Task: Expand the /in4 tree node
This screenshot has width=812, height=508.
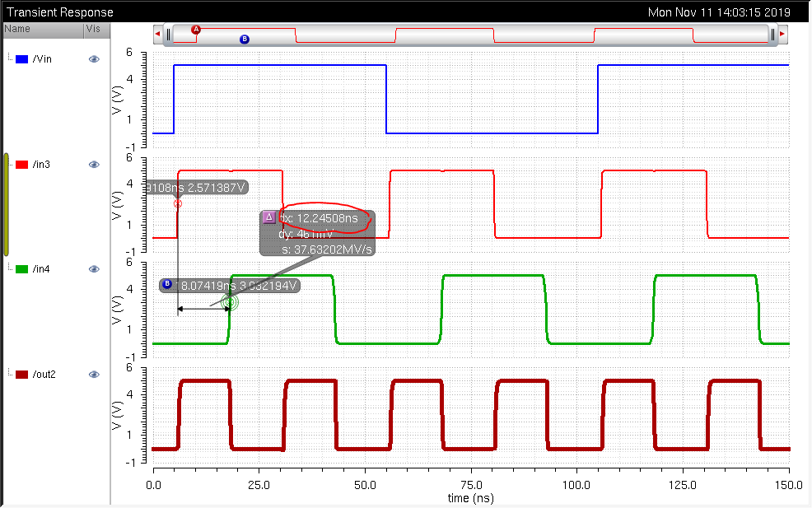Action: click(x=10, y=268)
